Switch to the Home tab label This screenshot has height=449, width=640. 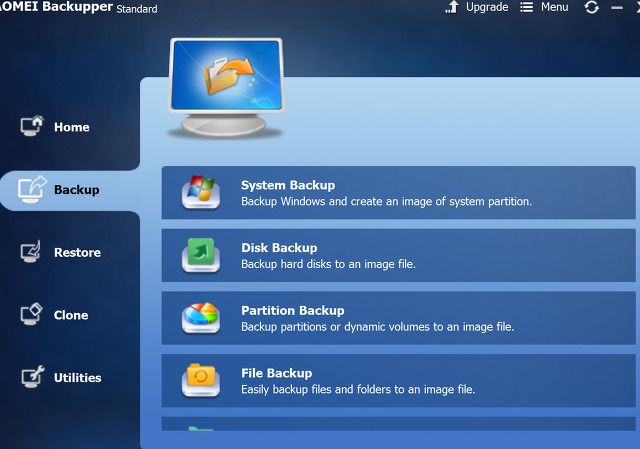point(72,127)
